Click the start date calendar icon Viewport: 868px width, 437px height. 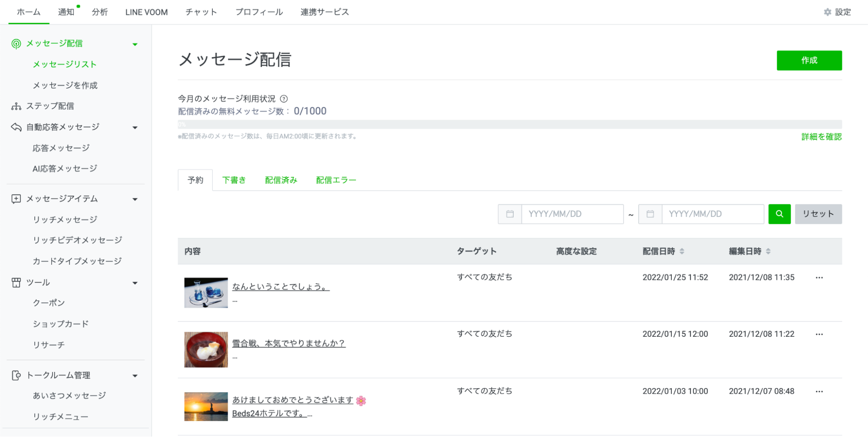[510, 214]
